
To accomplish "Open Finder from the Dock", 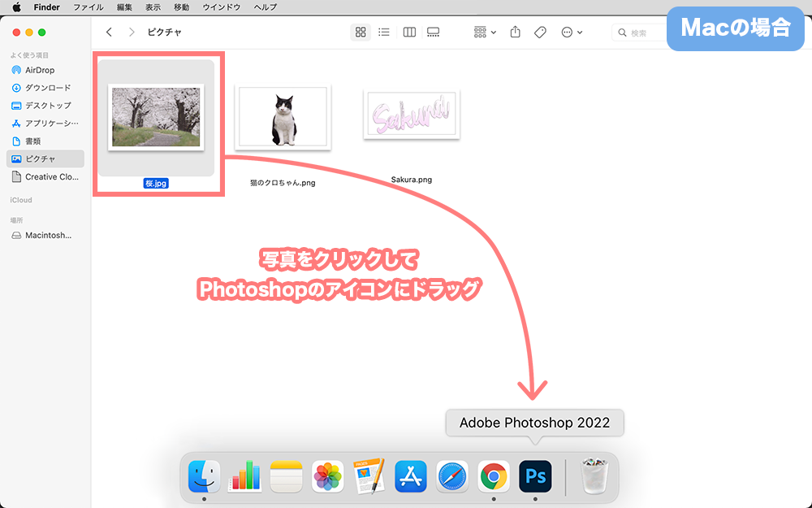I will tap(204, 475).
